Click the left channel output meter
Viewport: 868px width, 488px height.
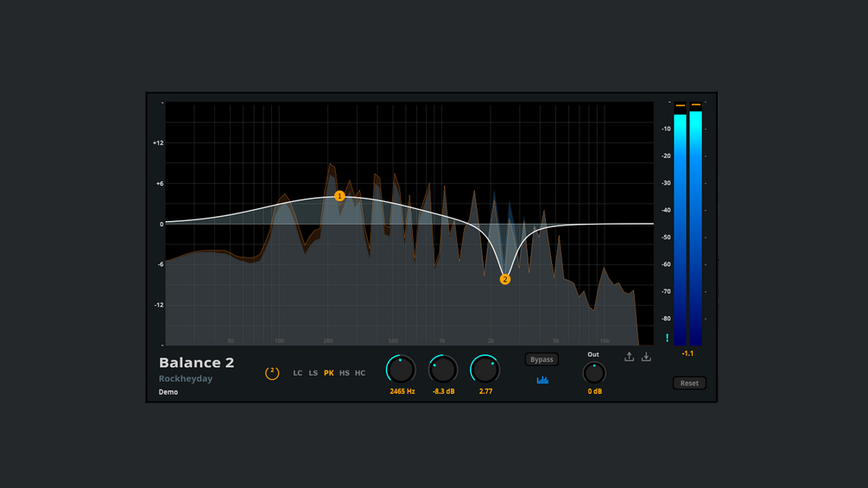pos(680,224)
